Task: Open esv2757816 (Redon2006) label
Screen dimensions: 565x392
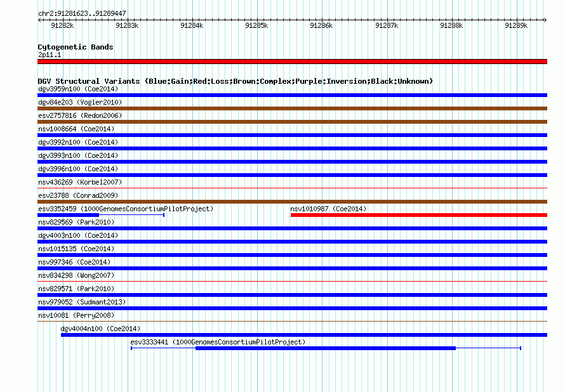Action: tap(80, 115)
